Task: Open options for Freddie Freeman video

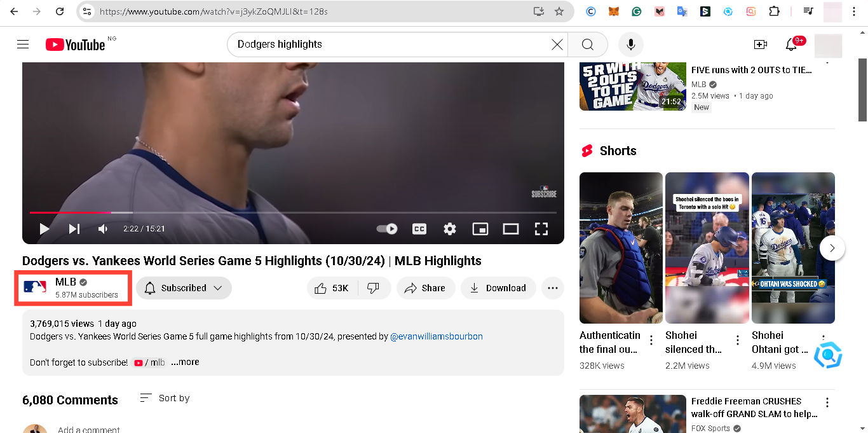Action: click(x=827, y=402)
